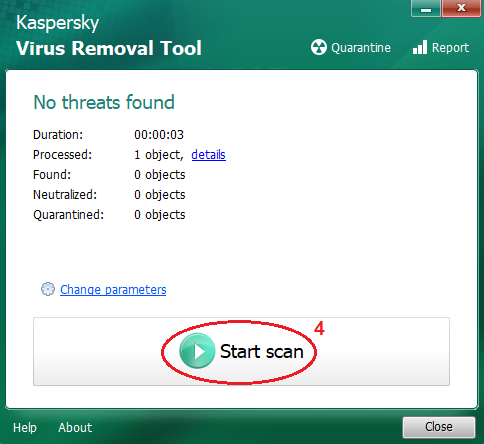
Task: Open the Report section
Action: click(x=441, y=47)
